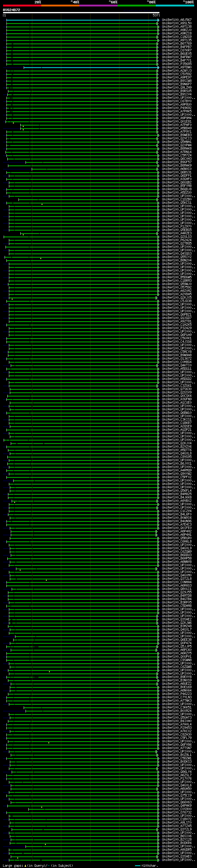Select hit UniRef100_B6T769

(x=177, y=44)
